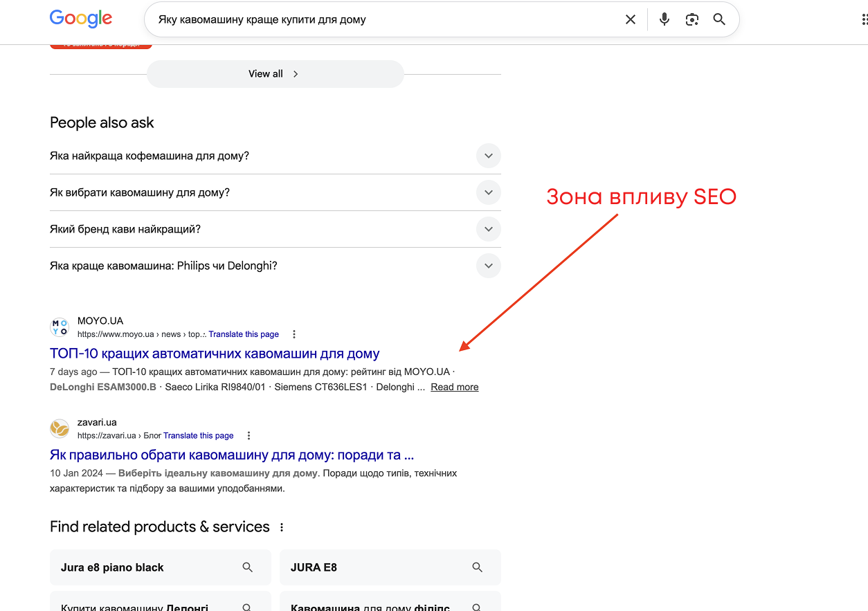The width and height of the screenshot is (868, 611).
Task: Open Google apps grid icon
Action: (x=864, y=19)
